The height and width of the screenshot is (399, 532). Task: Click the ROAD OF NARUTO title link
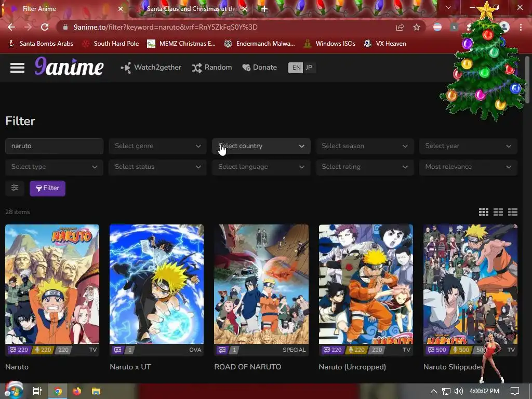(248, 367)
